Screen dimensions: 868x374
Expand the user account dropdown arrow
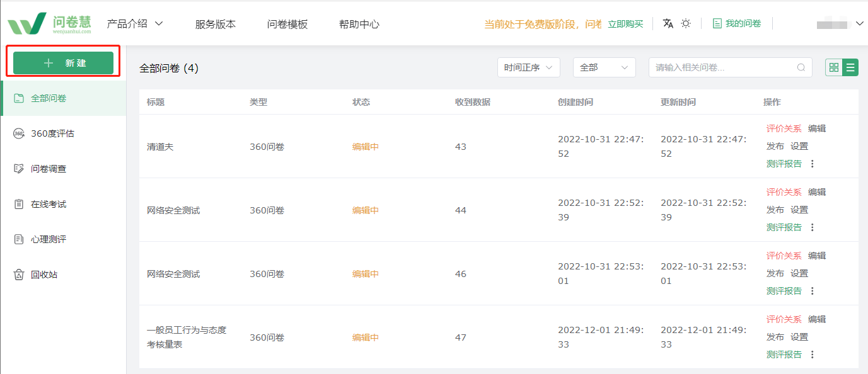point(860,24)
